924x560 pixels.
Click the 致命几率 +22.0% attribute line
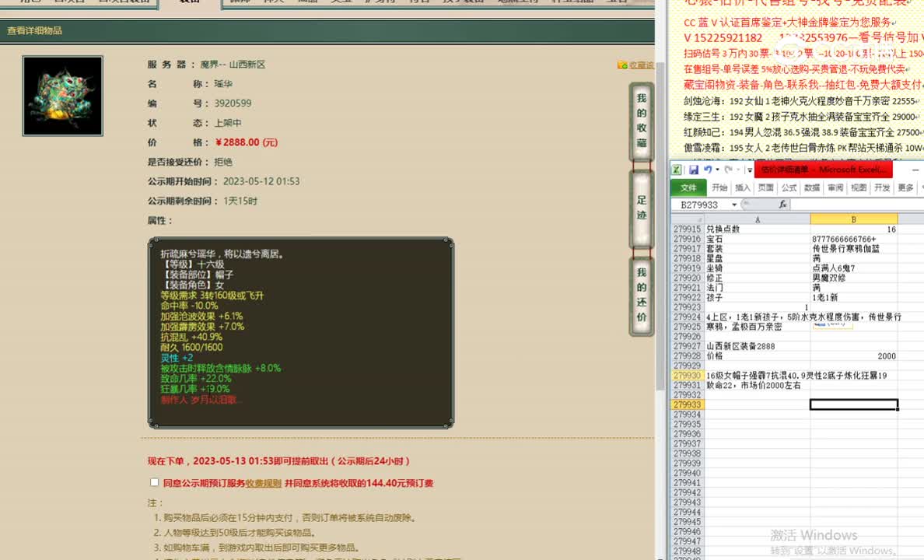[196, 379]
